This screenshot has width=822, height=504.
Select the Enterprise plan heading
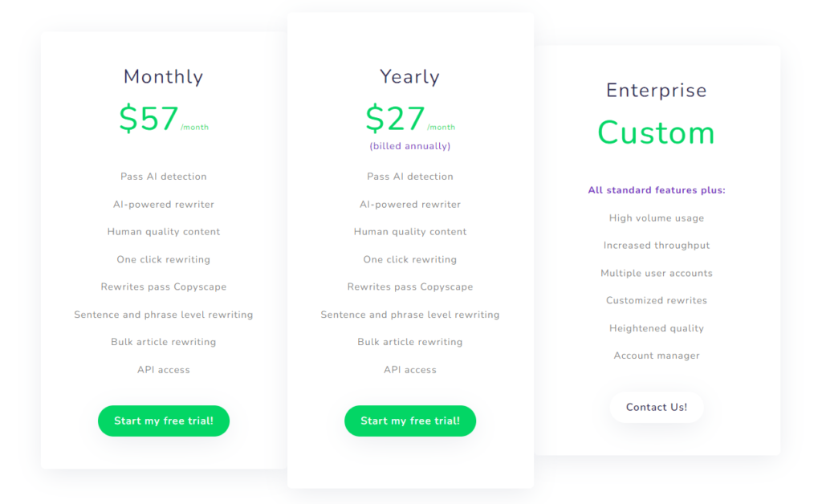click(x=657, y=90)
